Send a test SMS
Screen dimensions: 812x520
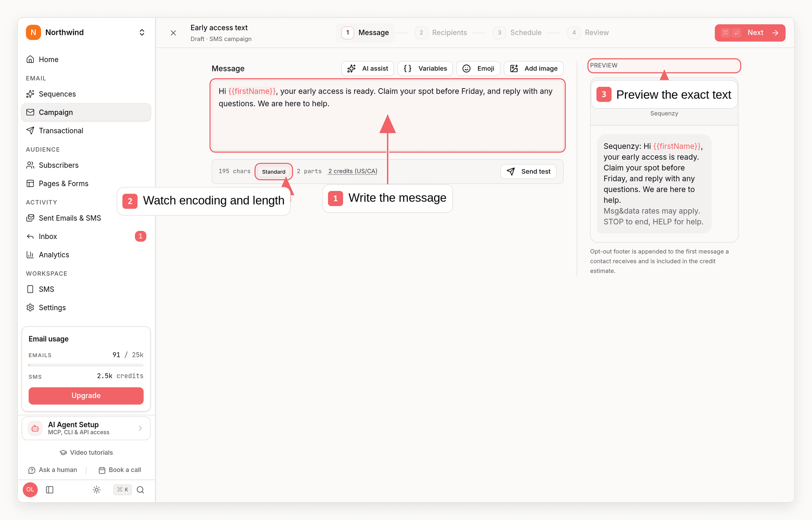tap(529, 172)
